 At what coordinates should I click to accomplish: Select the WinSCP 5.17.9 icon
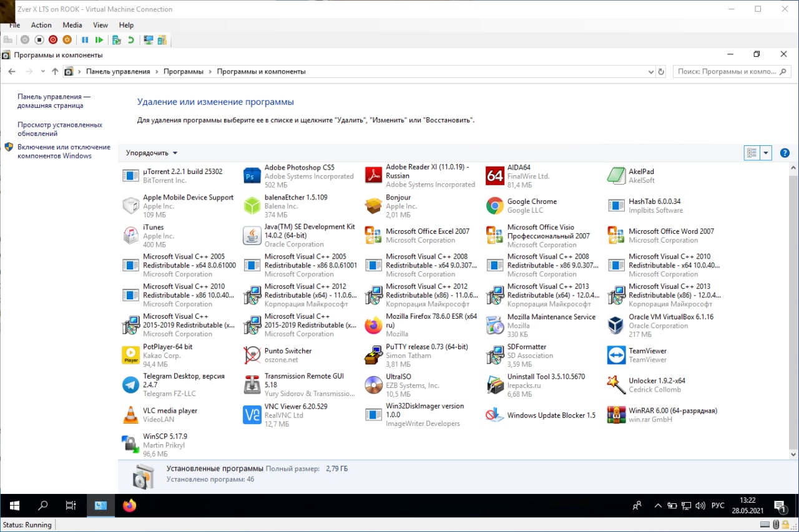click(130, 445)
